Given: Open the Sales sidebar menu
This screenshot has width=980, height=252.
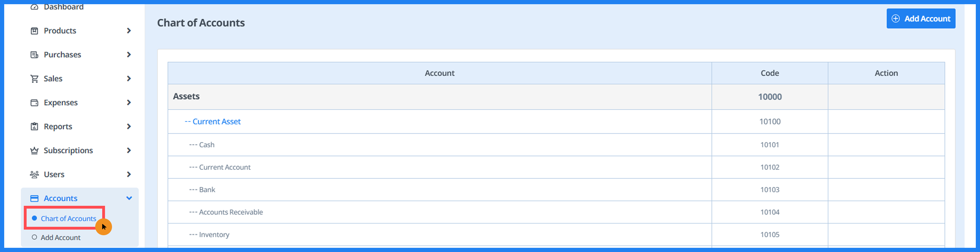Looking at the screenshot, I should [80, 79].
